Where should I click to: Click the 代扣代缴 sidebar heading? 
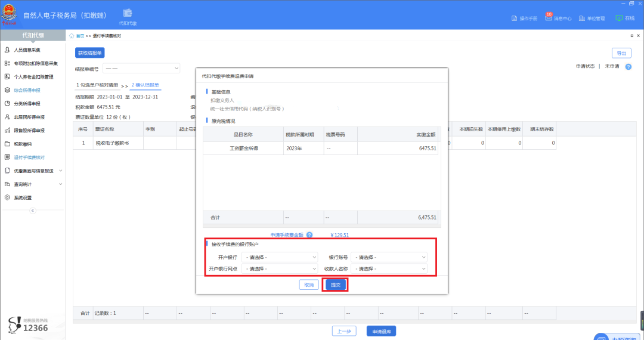[x=33, y=35]
